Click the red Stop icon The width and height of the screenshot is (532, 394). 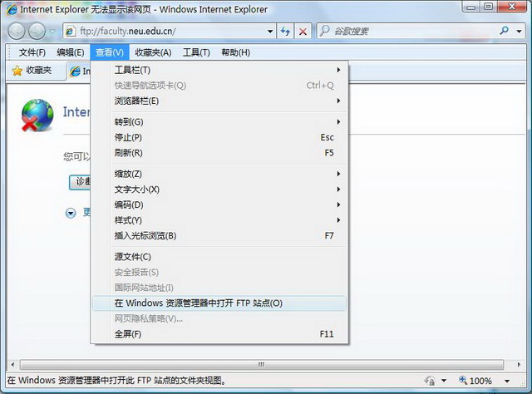click(x=303, y=32)
